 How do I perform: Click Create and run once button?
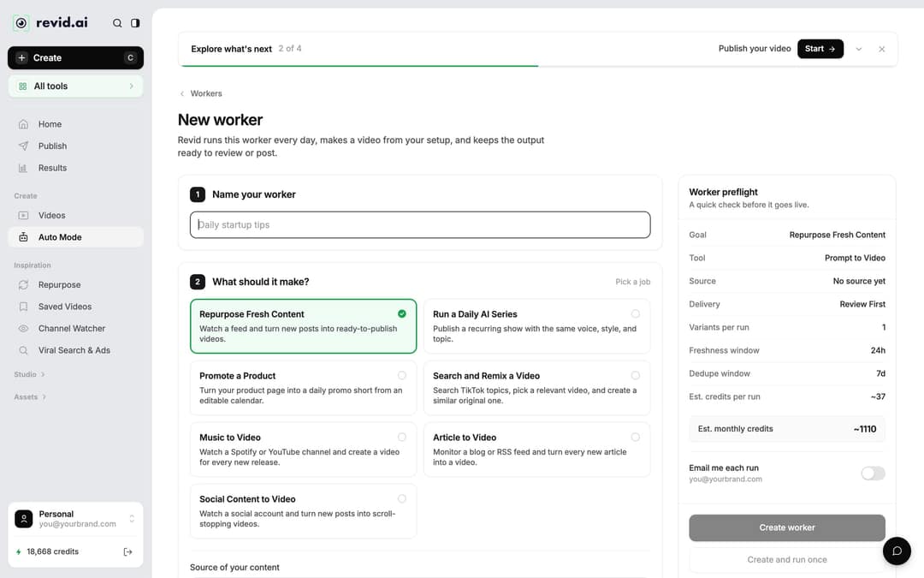click(787, 560)
